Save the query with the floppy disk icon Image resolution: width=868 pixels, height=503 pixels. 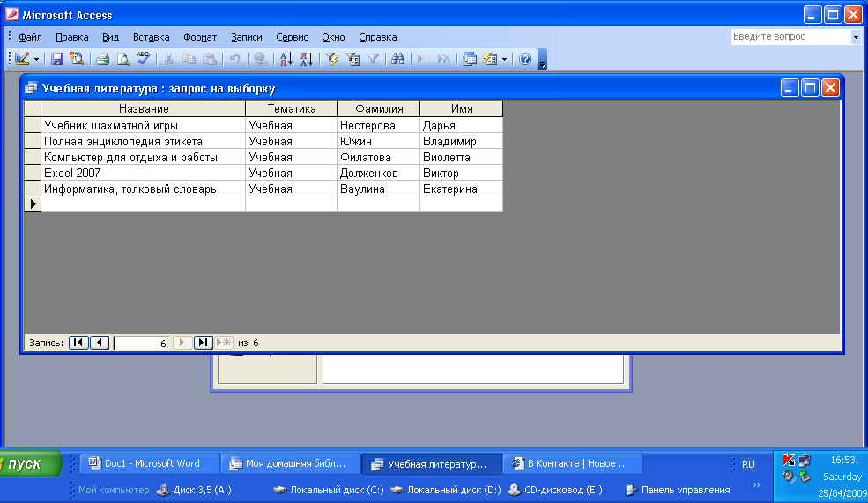[x=57, y=59]
